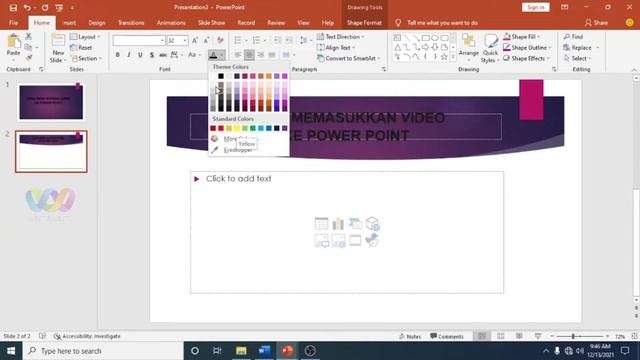Viewport: 640px width, 360px height.
Task: Toggle Normal view in the status bar
Action: 482,336
